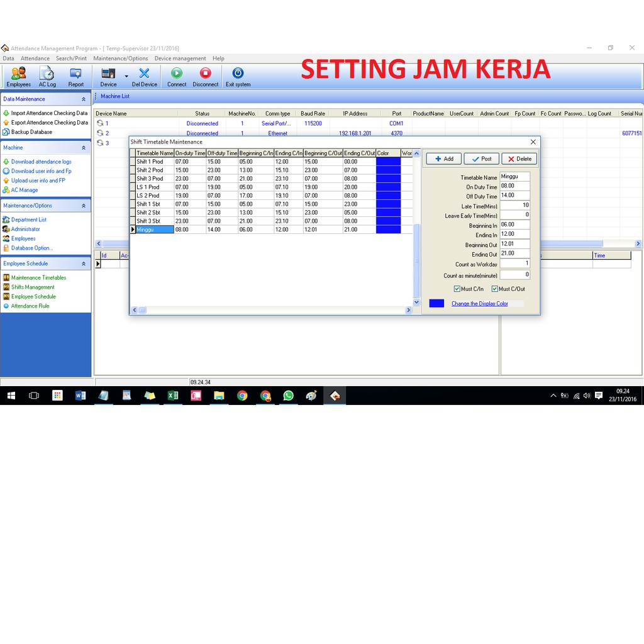Open the Maintenance/Options menu

coord(120,58)
